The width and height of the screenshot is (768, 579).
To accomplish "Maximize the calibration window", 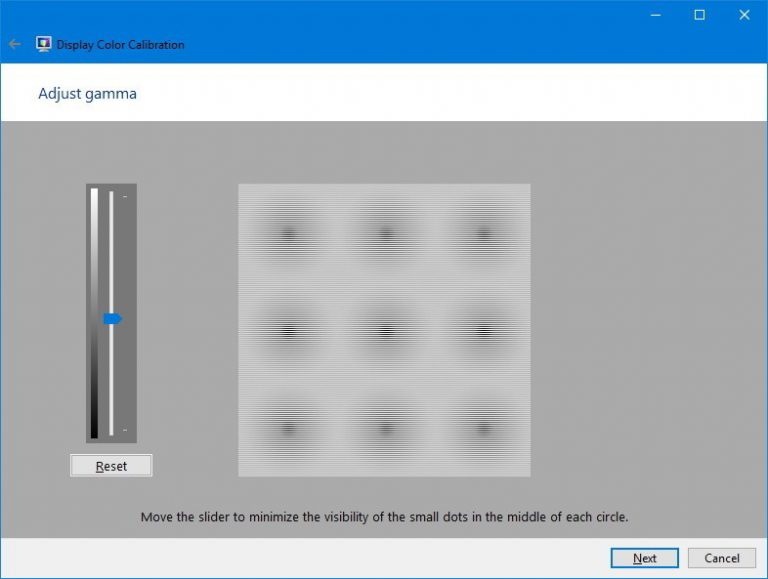I will click(699, 15).
